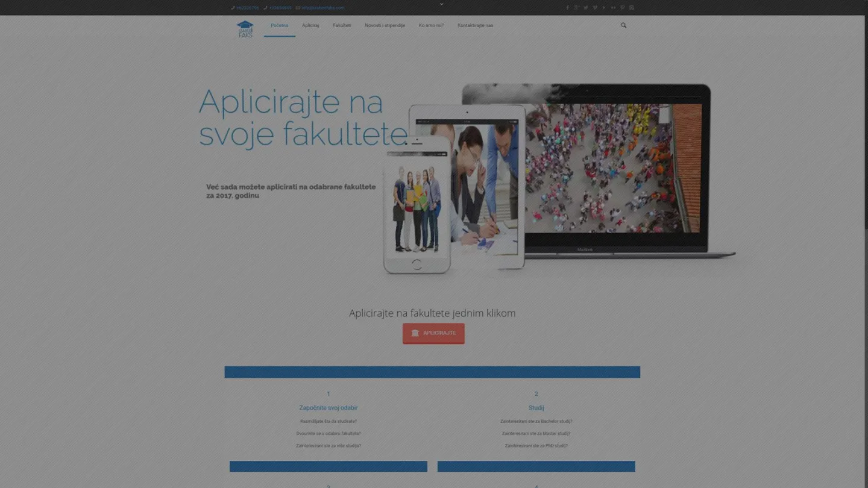Click the second phone number in top bar
This screenshot has width=868, height=488.
[x=280, y=8]
